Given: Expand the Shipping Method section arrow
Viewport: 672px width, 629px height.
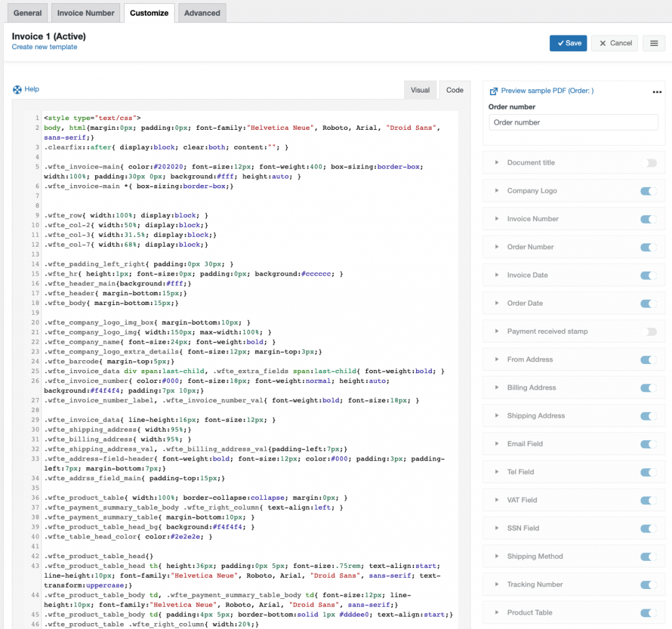Looking at the screenshot, I should point(497,556).
